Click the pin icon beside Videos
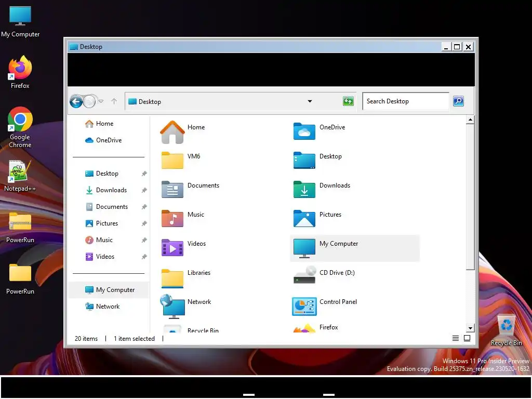Image resolution: width=532 pixels, height=399 pixels. point(144,257)
